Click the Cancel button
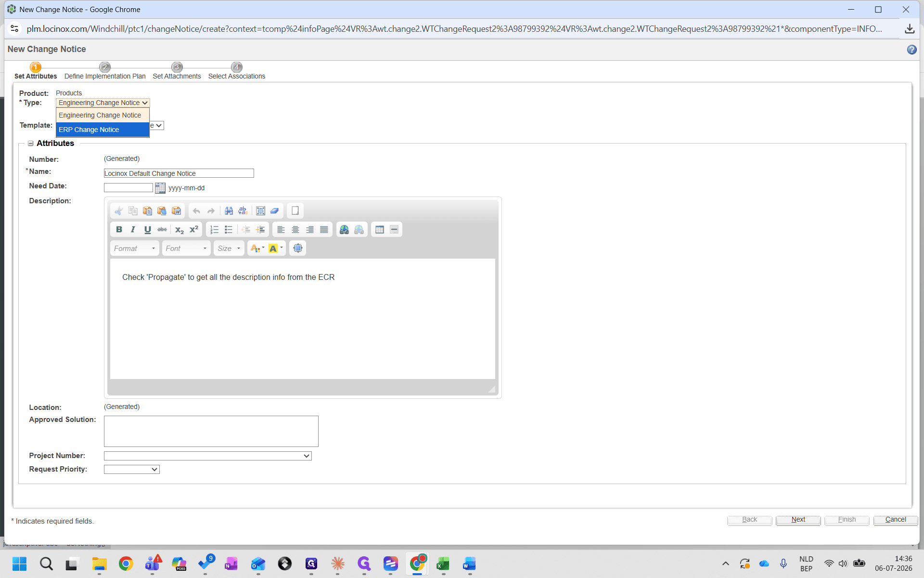This screenshot has width=924, height=578. tap(895, 520)
